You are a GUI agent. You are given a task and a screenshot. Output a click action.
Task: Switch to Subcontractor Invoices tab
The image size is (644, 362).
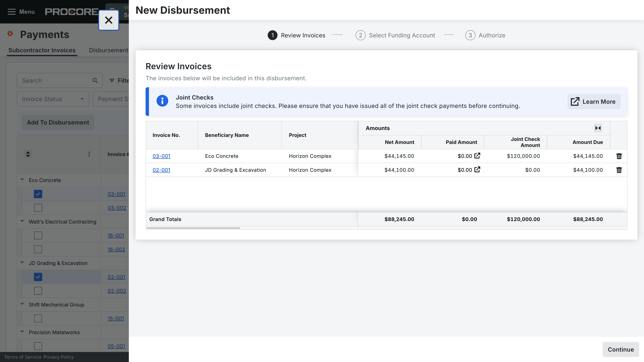42,50
